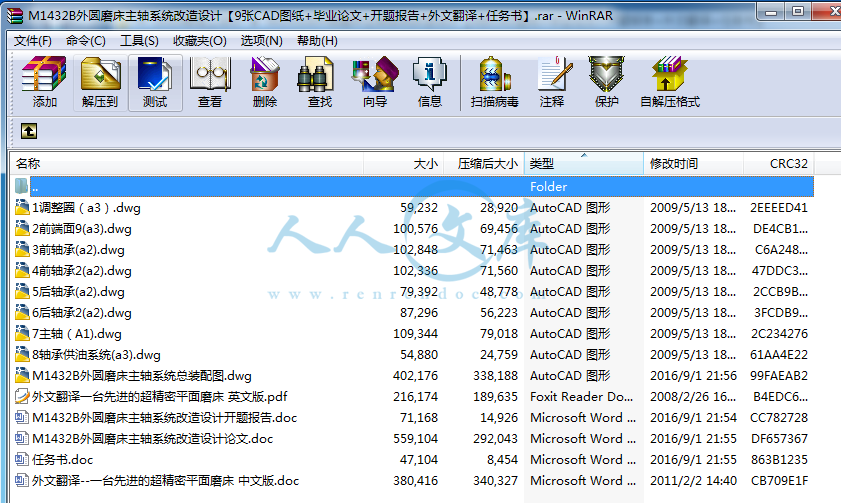Sort by the 类型 column header
Image resolution: width=841 pixels, height=503 pixels.
[x=584, y=164]
